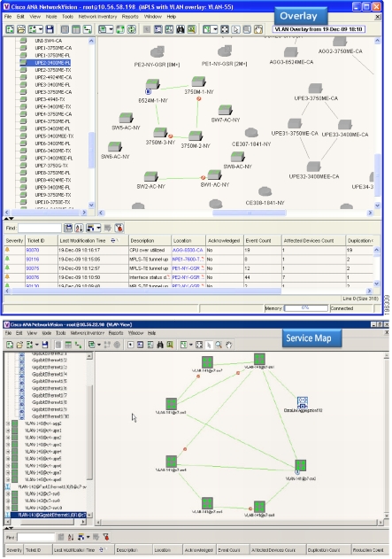
Task: Click the Memory usage progress bar
Action: point(306,308)
